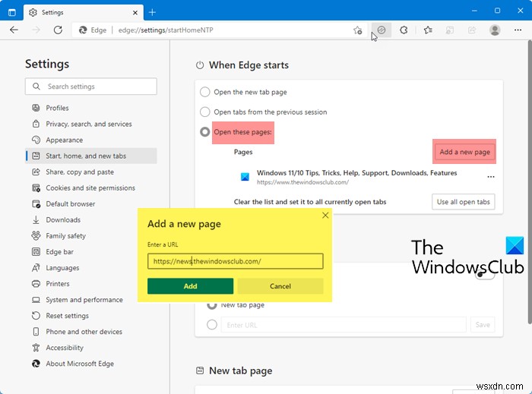Click the thewindowsclub.com page entry link
Screen dimensions: 532x394
coord(302,182)
